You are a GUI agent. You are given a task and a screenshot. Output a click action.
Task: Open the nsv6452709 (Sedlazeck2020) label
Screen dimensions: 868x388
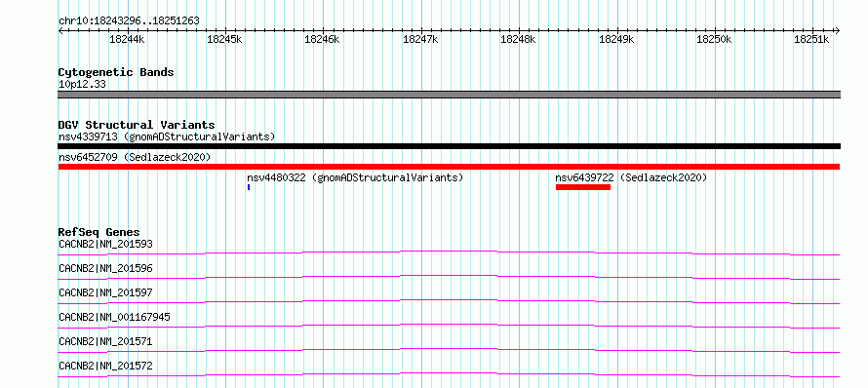tap(135, 157)
